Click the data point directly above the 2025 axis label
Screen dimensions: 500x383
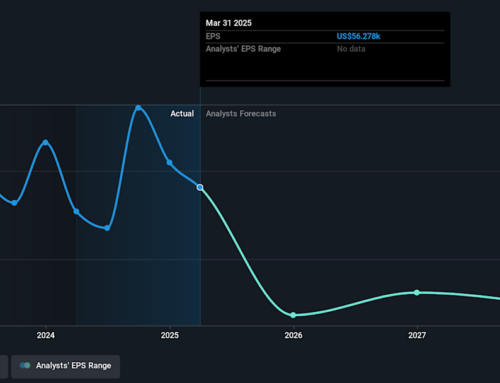point(169,163)
